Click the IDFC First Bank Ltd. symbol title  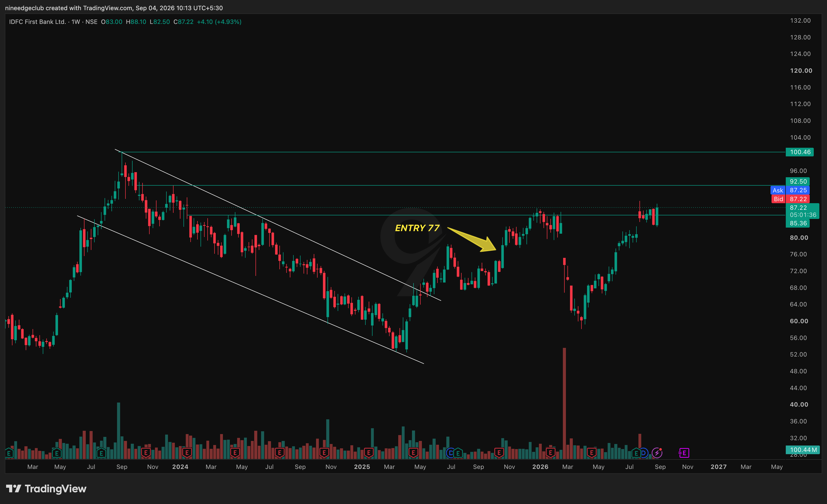click(x=38, y=22)
